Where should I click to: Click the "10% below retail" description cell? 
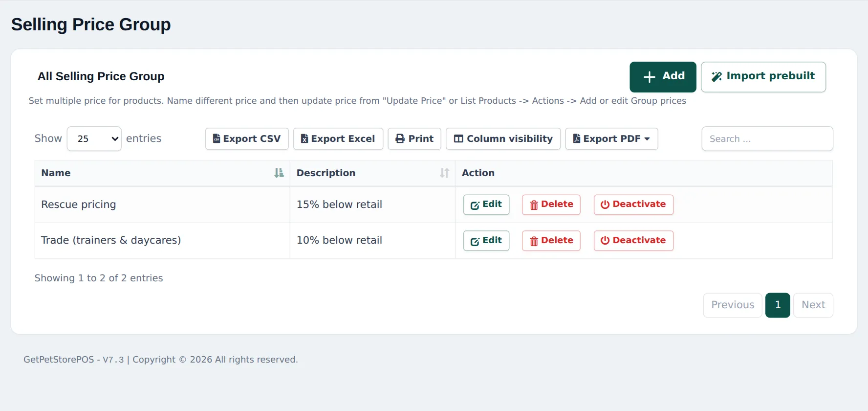(373, 241)
